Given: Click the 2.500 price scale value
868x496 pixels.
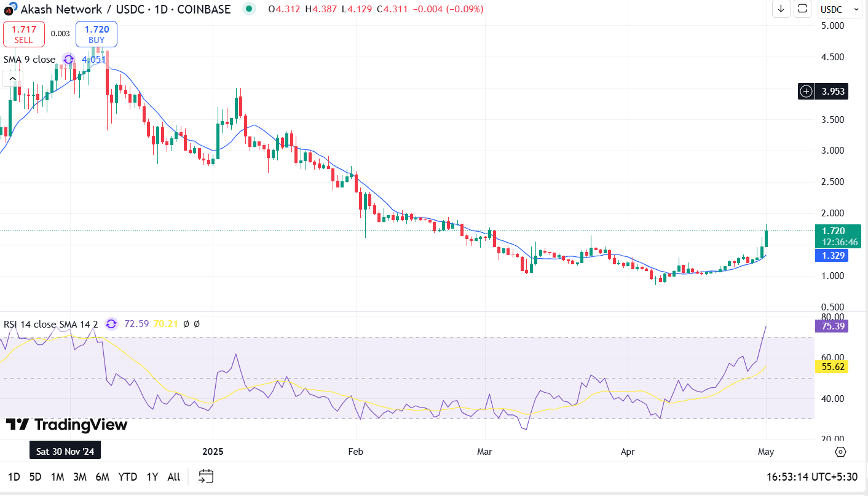Looking at the screenshot, I should coord(832,182).
